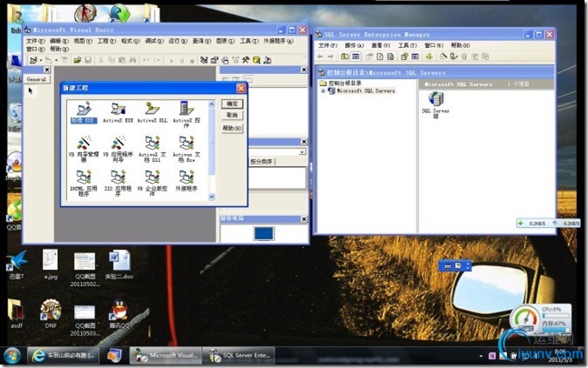The height and width of the screenshot is (368, 588).
Task: Open 腾讯QQ desktop shortcut
Action: (x=119, y=314)
